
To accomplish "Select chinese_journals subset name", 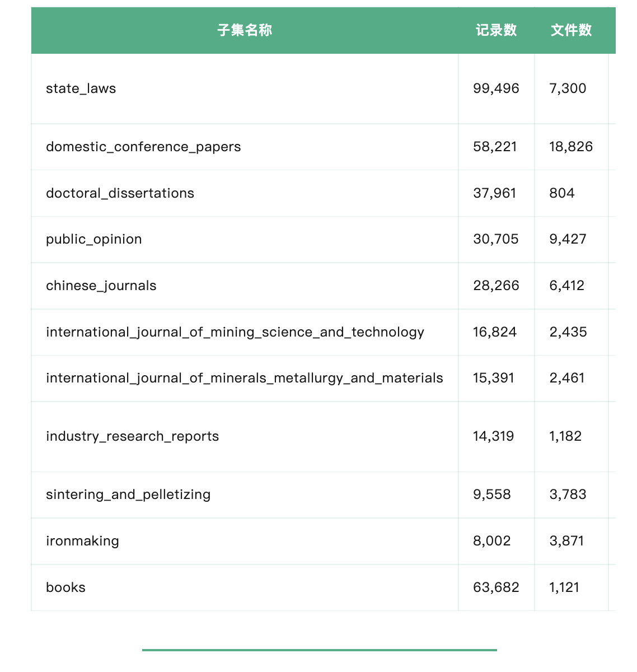I will (x=101, y=286).
